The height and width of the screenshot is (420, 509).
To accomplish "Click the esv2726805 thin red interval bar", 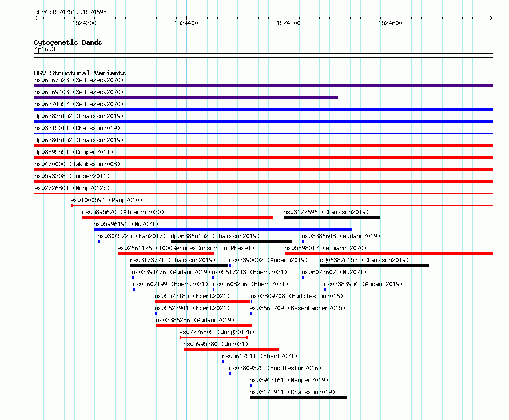I will [x=214, y=338].
